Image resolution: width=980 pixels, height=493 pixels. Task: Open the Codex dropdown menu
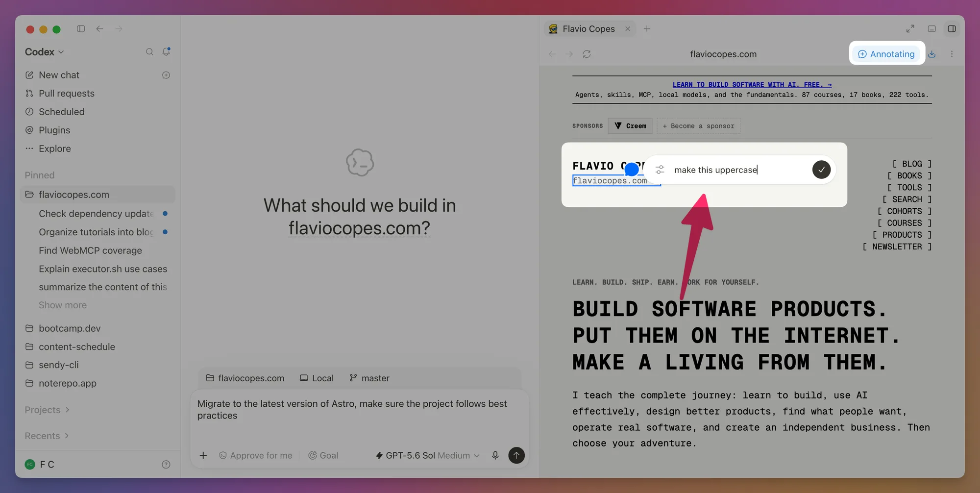coord(44,52)
